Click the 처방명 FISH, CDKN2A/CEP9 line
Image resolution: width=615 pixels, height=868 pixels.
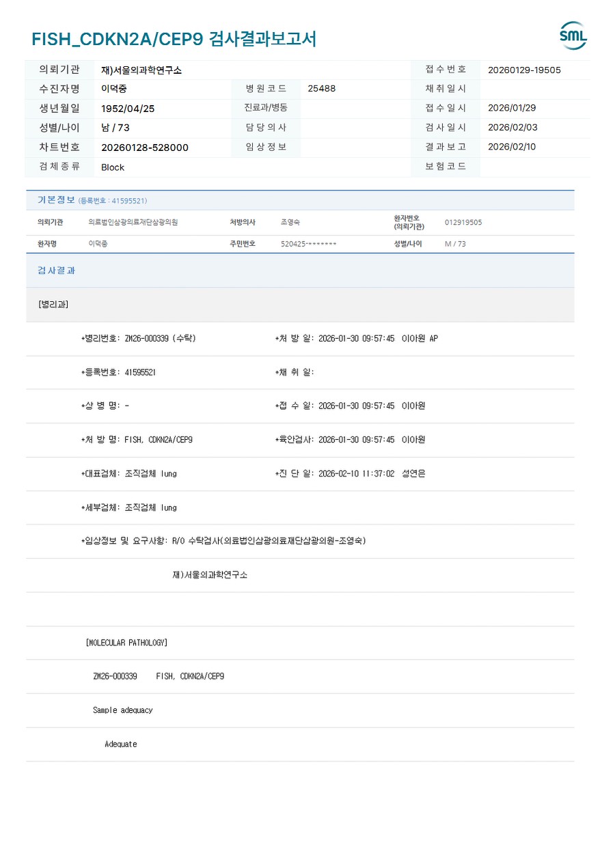137,440
